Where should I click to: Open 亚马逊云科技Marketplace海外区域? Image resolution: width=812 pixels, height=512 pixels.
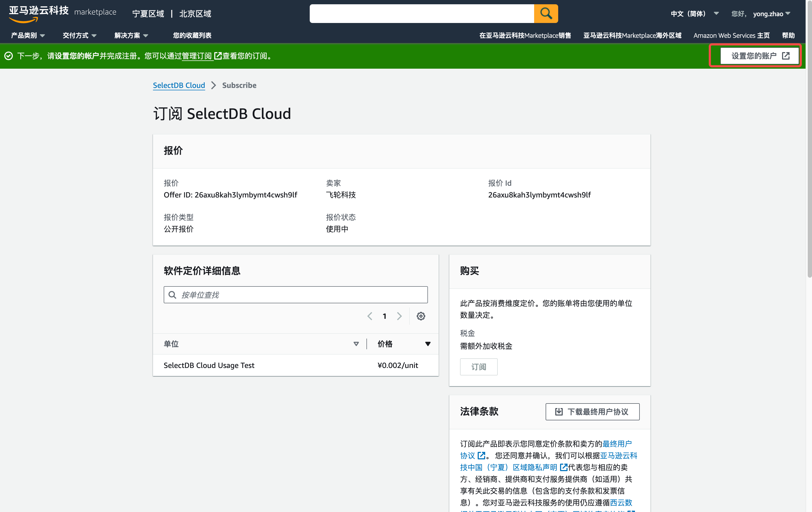tap(632, 35)
